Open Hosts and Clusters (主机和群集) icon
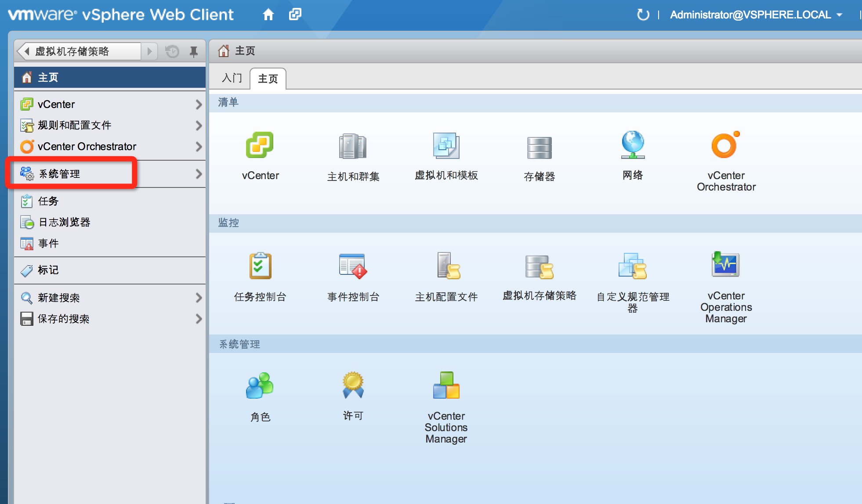Image resolution: width=862 pixels, height=504 pixels. click(x=353, y=146)
